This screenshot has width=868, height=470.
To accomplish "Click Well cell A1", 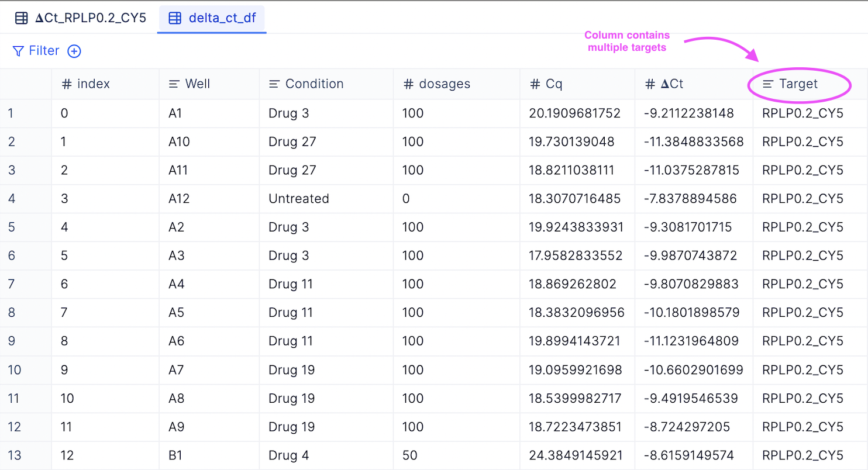I will pos(209,113).
